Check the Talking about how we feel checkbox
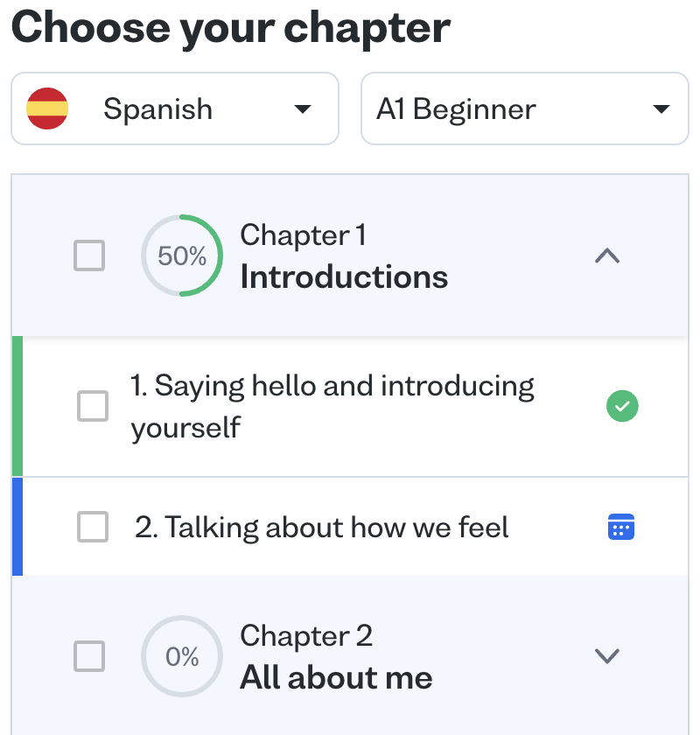Image resolution: width=700 pixels, height=735 pixels. click(93, 527)
